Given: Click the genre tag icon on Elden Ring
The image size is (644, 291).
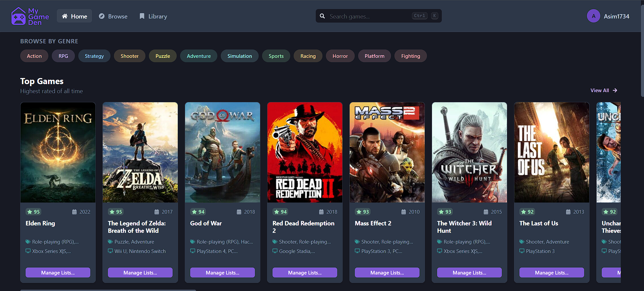Looking at the screenshot, I should coord(28,242).
